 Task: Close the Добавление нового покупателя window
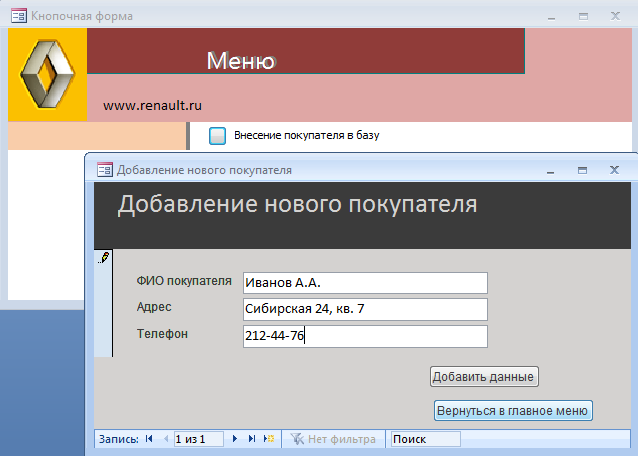click(614, 170)
